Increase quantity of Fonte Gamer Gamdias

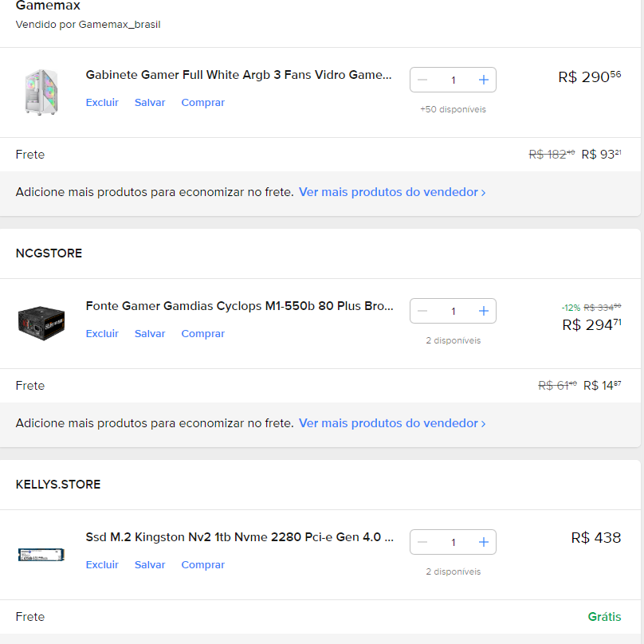(484, 311)
